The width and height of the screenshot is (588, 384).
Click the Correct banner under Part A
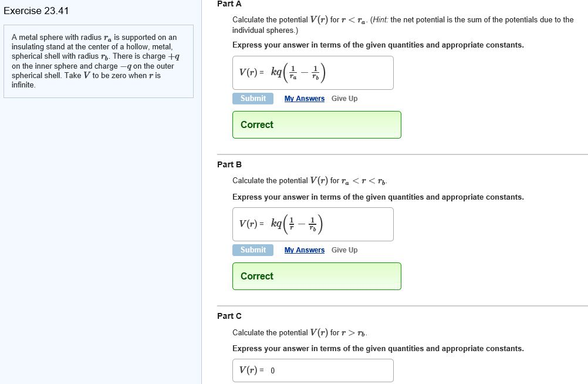pyautogui.click(x=316, y=124)
